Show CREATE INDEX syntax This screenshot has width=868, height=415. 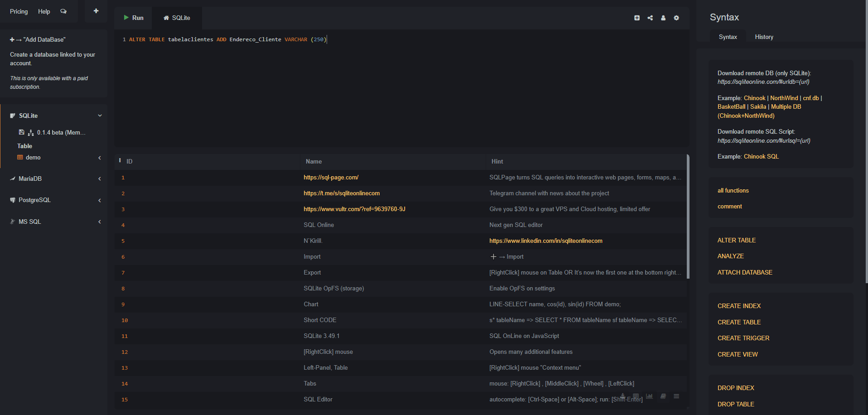(739, 306)
